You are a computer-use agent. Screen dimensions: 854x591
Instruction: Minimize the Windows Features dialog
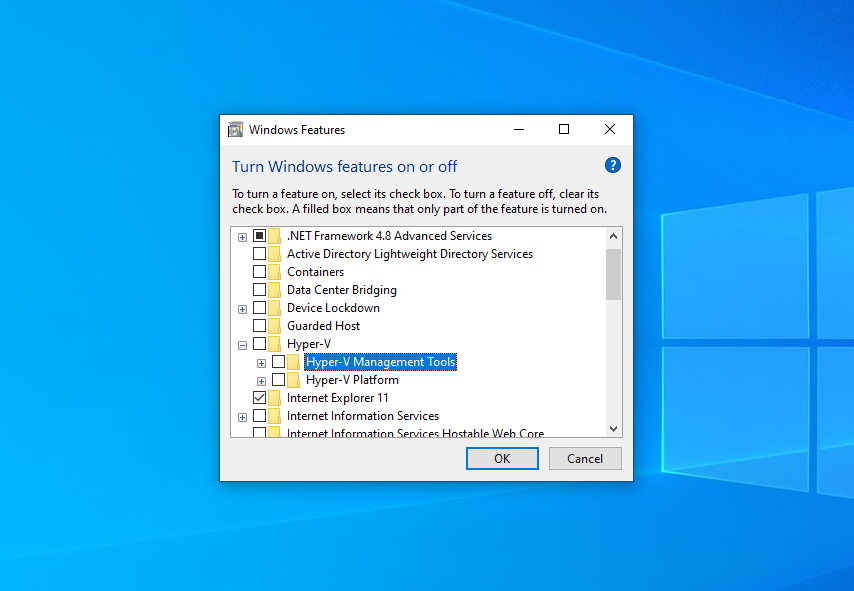(518, 129)
